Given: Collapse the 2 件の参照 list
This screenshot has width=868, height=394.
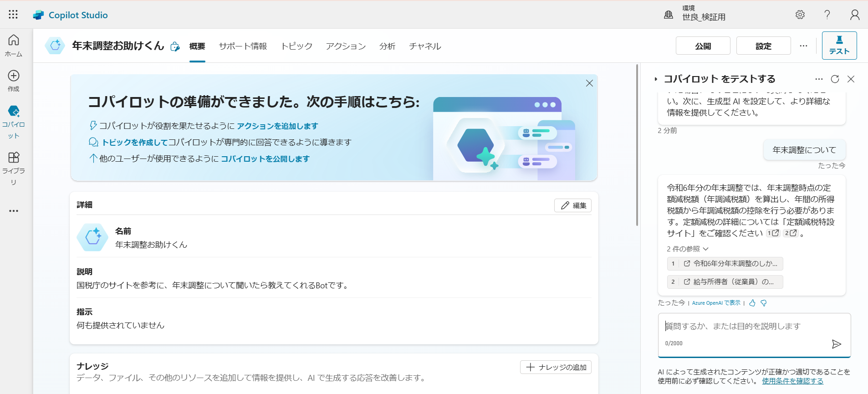Looking at the screenshot, I should point(688,249).
